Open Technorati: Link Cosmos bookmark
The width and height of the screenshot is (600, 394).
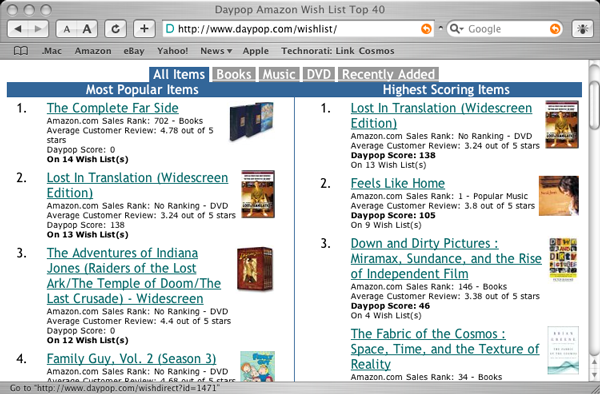click(x=338, y=51)
